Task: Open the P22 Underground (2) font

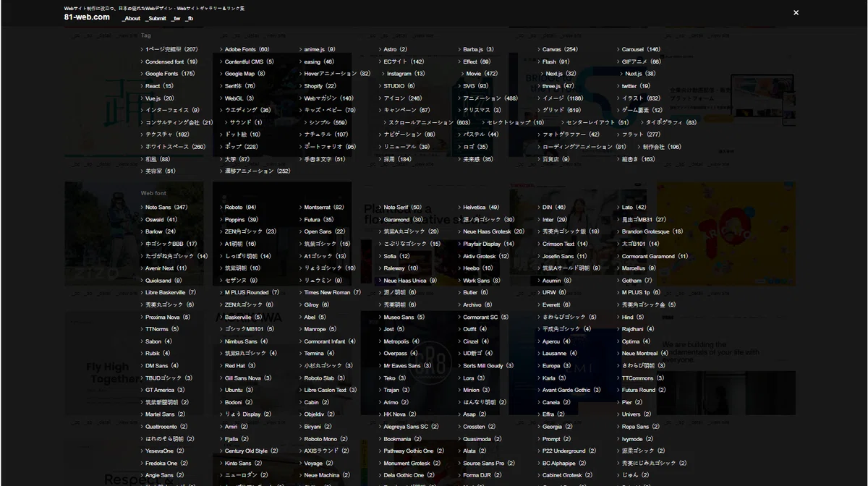Action: click(x=568, y=451)
